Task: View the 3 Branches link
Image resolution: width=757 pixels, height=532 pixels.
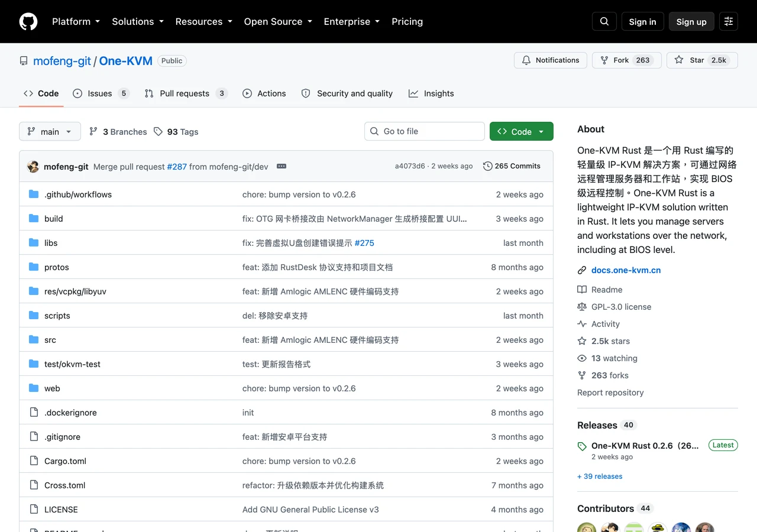Action: pos(118,132)
